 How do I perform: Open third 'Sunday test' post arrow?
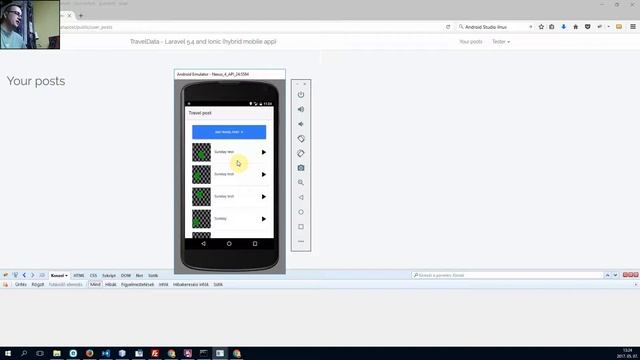point(264,197)
